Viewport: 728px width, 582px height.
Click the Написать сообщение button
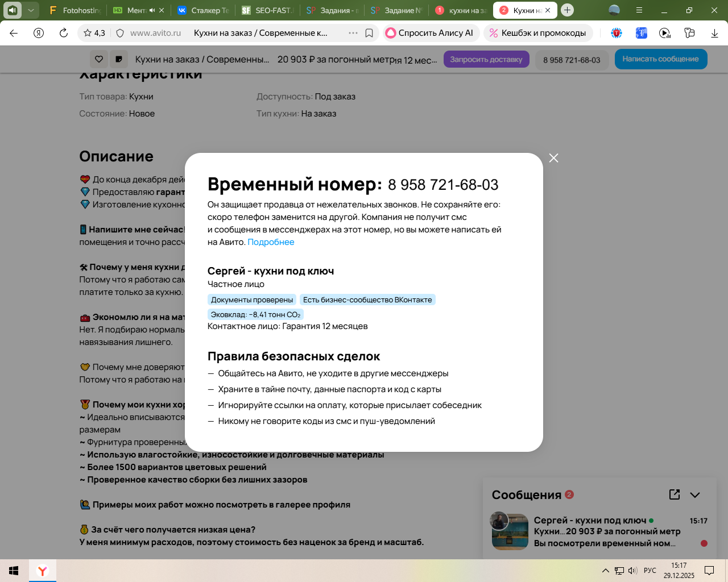pos(660,59)
